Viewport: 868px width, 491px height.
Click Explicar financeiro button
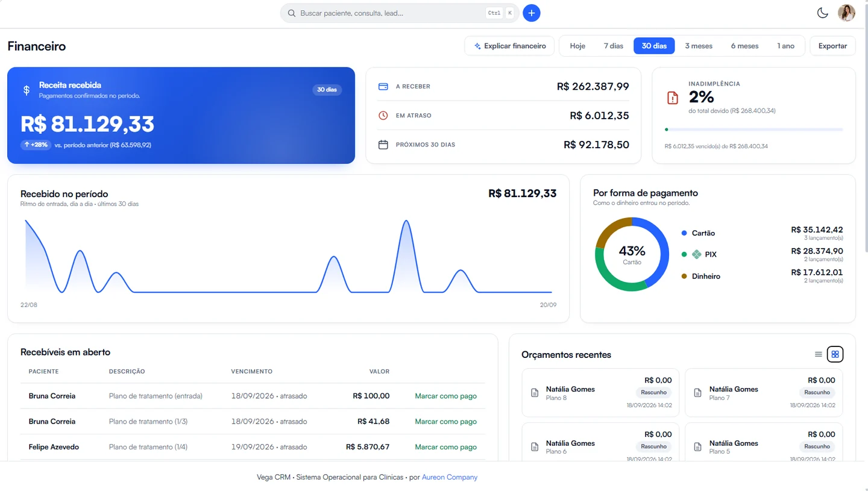coord(509,46)
